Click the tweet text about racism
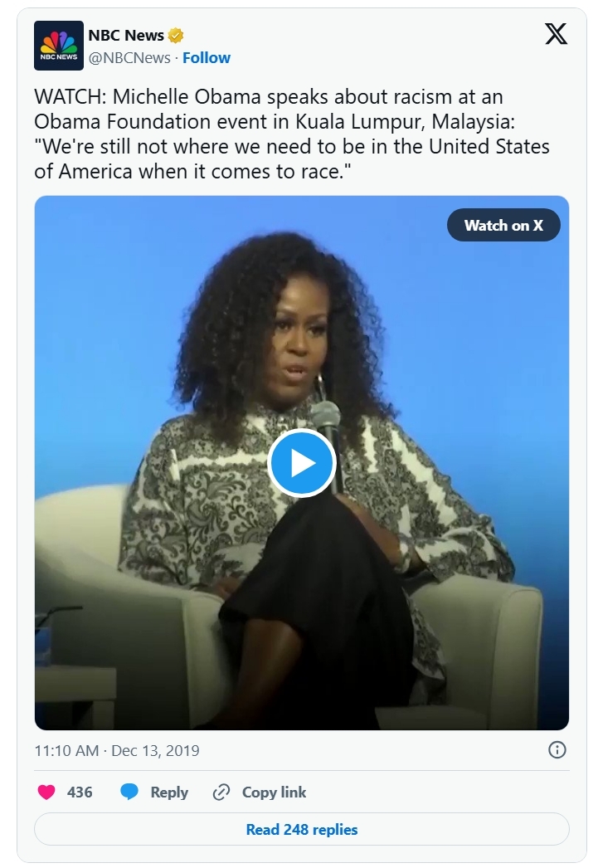This screenshot has height=868, width=598. [292, 134]
